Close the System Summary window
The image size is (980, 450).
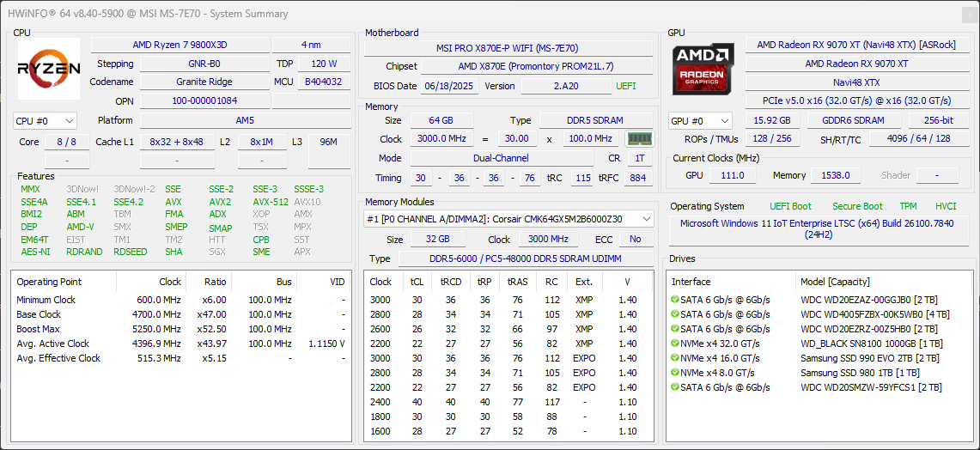click(970, 14)
